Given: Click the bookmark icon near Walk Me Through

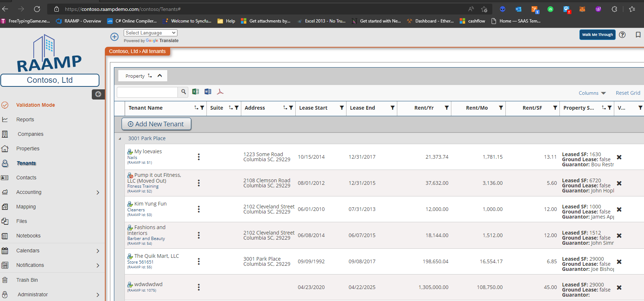Looking at the screenshot, I should click(x=638, y=35).
